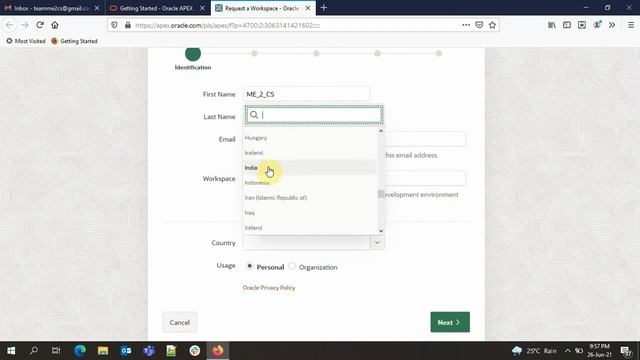Viewport: 640px width, 360px height.
Task: Save page to Pocket
Action: [x=479, y=25]
